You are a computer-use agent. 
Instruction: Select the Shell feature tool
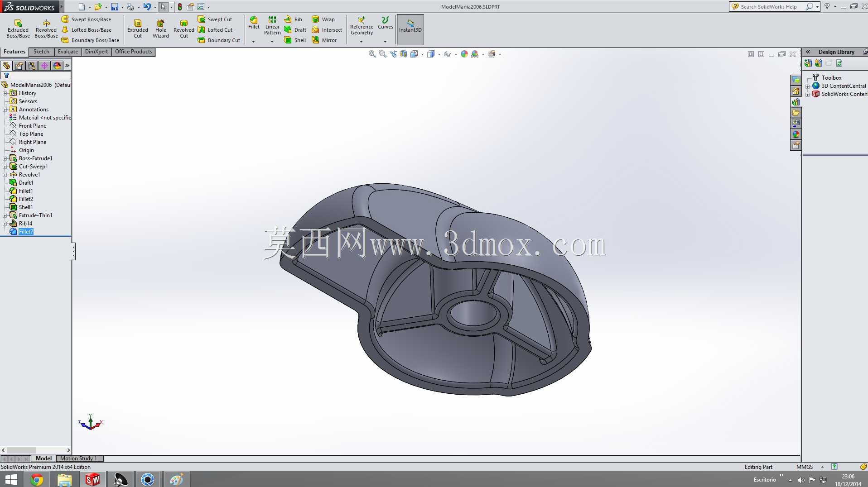tap(295, 40)
